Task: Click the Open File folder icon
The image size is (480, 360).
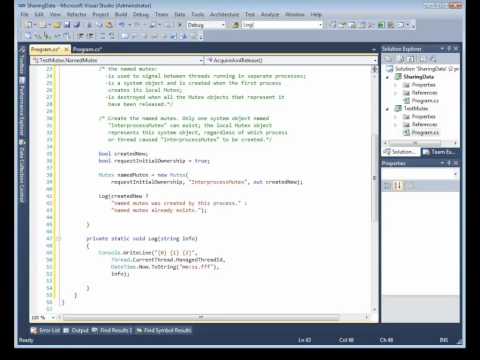Action: click(x=57, y=25)
